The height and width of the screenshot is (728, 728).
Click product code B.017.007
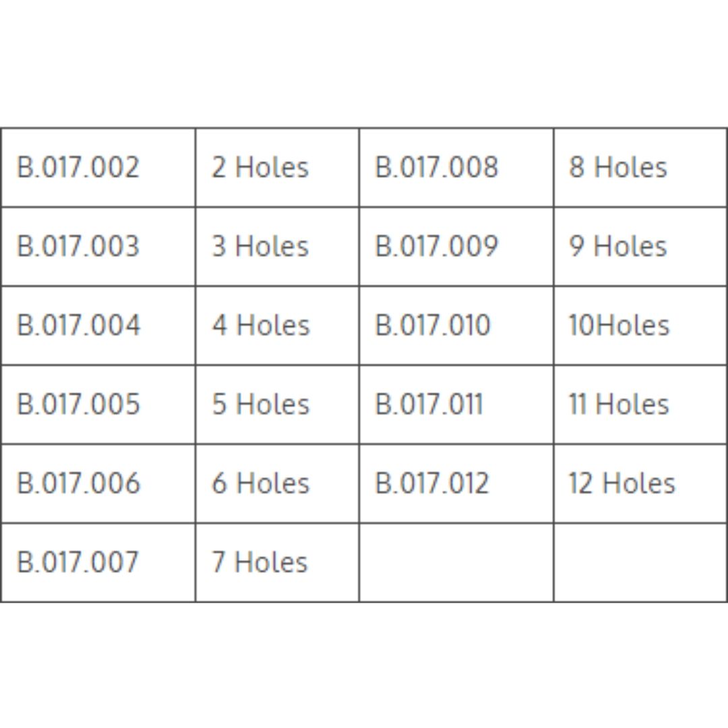[78, 562]
